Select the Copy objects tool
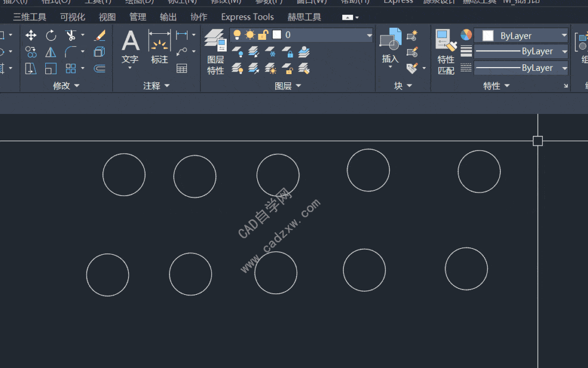Viewport: 588px width, 368px height. coord(31,52)
